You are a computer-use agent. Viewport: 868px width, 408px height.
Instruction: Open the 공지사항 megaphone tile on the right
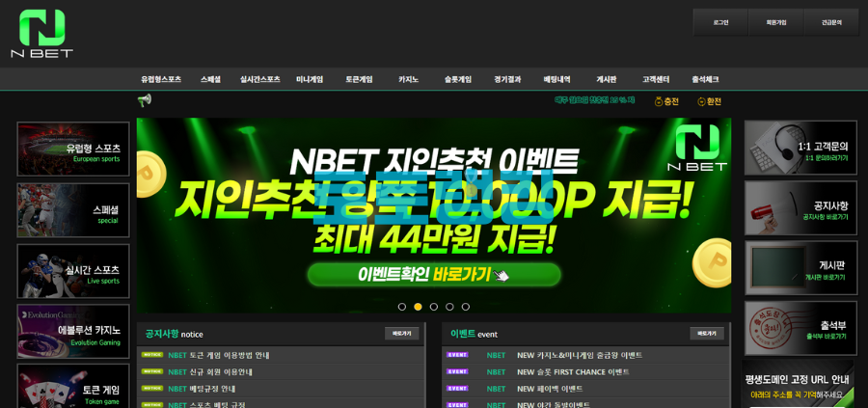click(801, 208)
